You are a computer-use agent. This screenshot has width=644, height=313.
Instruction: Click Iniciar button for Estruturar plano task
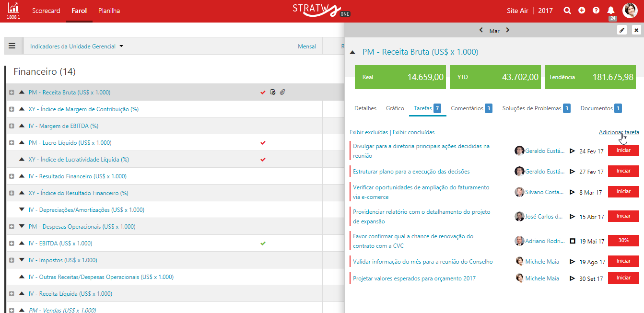pyautogui.click(x=623, y=171)
